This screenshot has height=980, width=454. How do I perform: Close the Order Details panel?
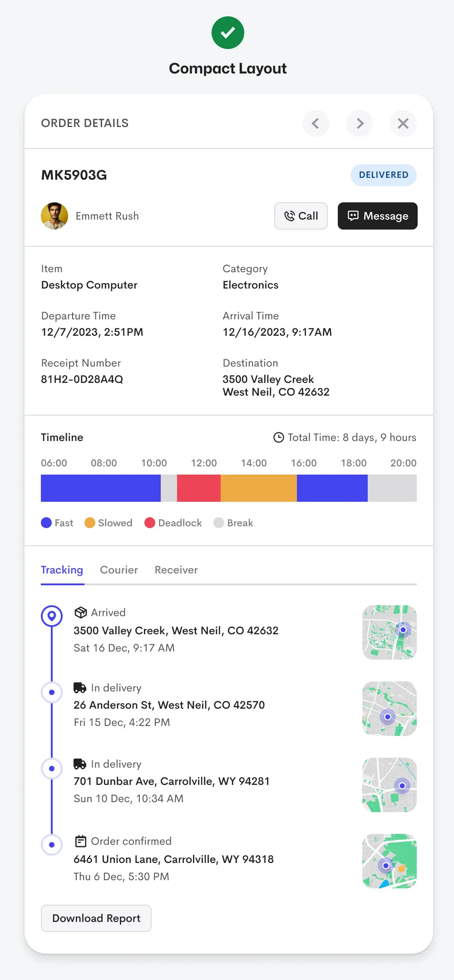(403, 123)
